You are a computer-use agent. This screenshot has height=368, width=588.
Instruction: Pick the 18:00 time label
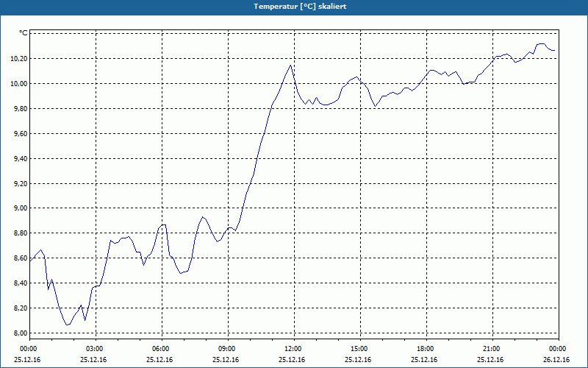[426, 348]
